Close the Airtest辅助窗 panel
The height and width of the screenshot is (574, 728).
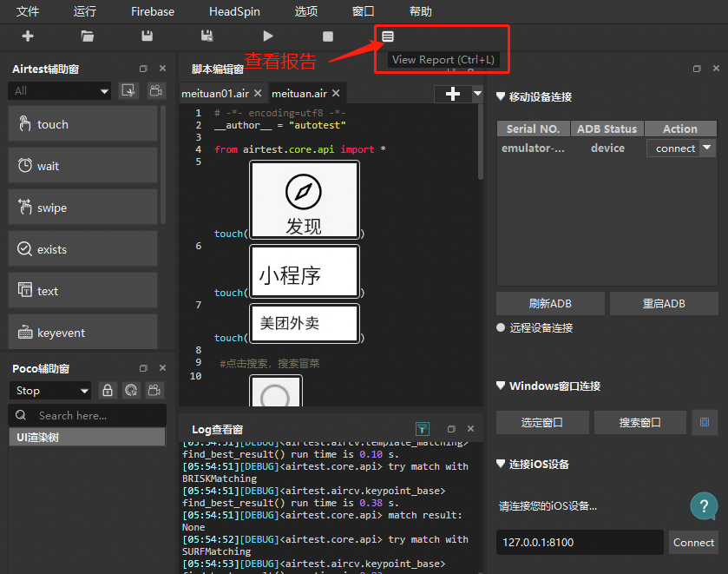coord(162,69)
